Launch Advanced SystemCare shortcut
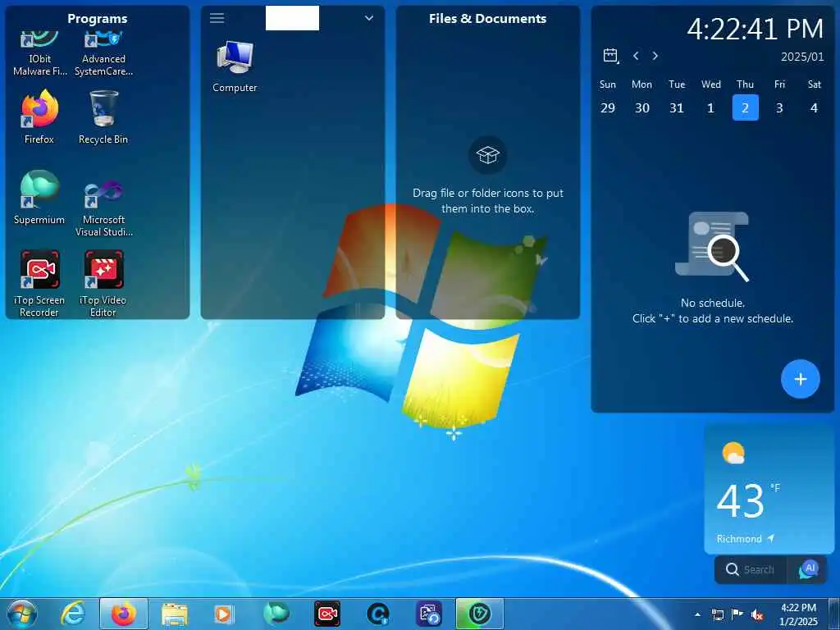The height and width of the screenshot is (630, 840). (103, 53)
